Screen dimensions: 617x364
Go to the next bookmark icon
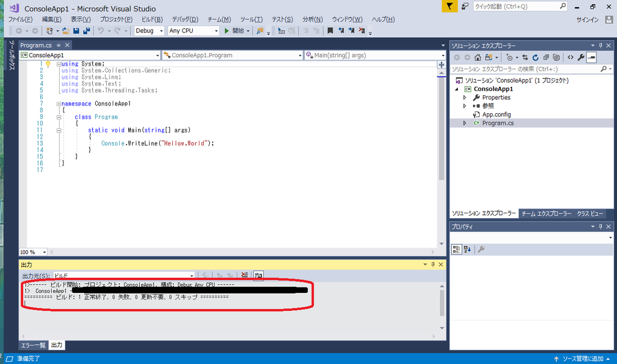[351, 31]
